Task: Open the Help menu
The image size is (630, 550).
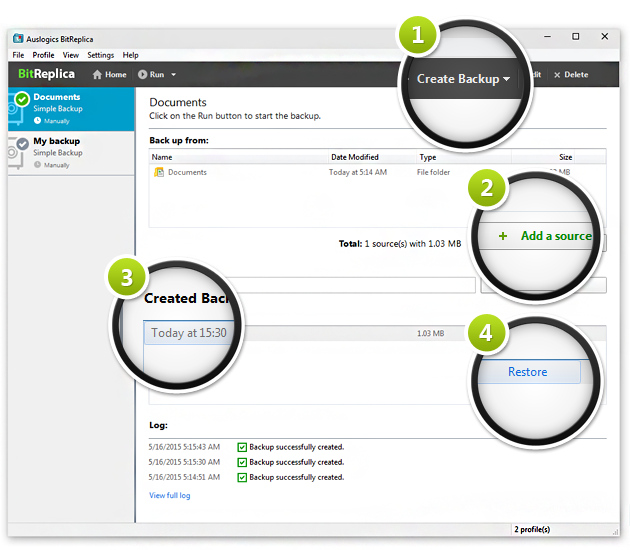Action: pyautogui.click(x=131, y=55)
